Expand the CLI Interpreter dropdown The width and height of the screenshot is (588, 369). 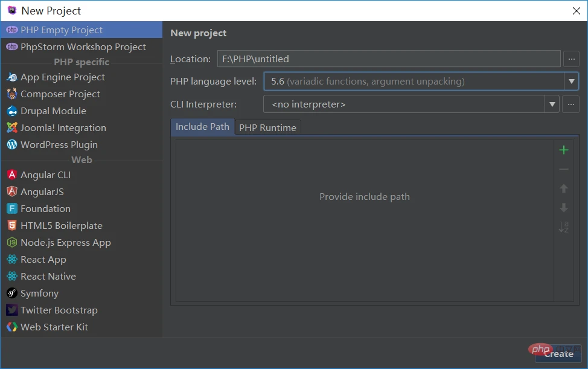coord(552,104)
